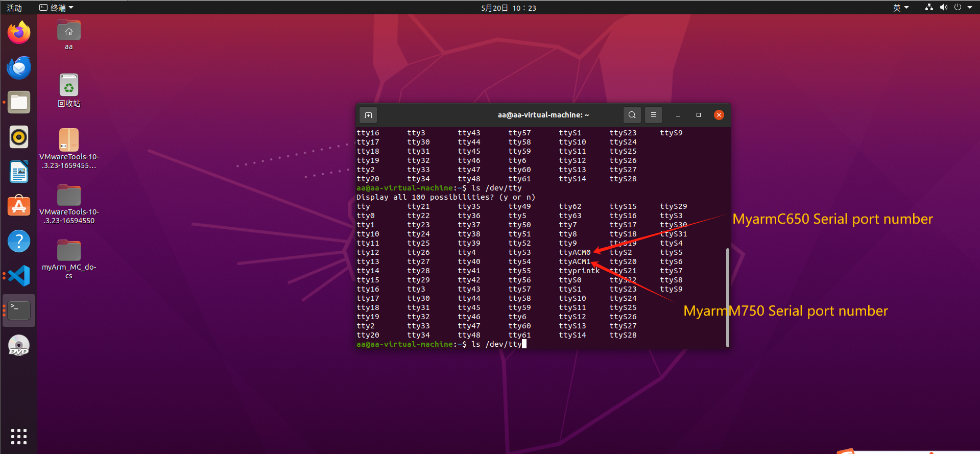This screenshot has height=454, width=980.
Task: Open the network status icon in top bar
Action: point(929,7)
